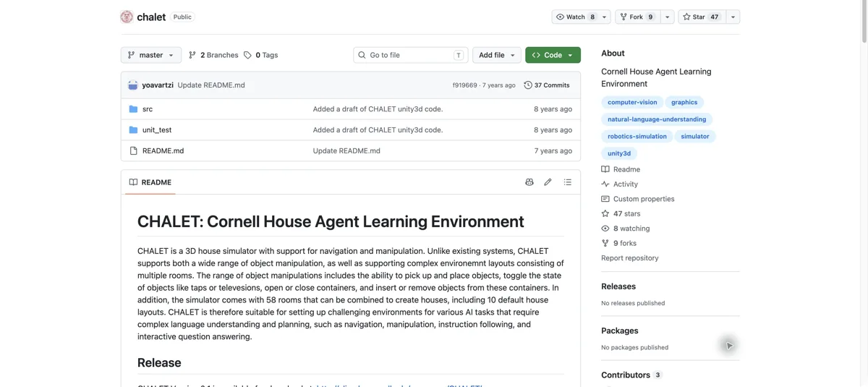868x387 pixels.
Task: Click yoavartzi's avatar in the commit bar
Action: click(x=133, y=85)
